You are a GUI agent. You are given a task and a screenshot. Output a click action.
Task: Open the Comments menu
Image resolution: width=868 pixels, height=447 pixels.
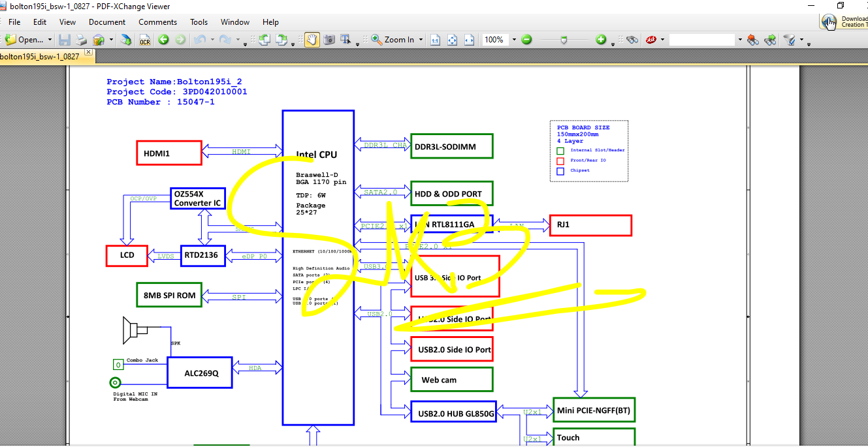coord(158,22)
